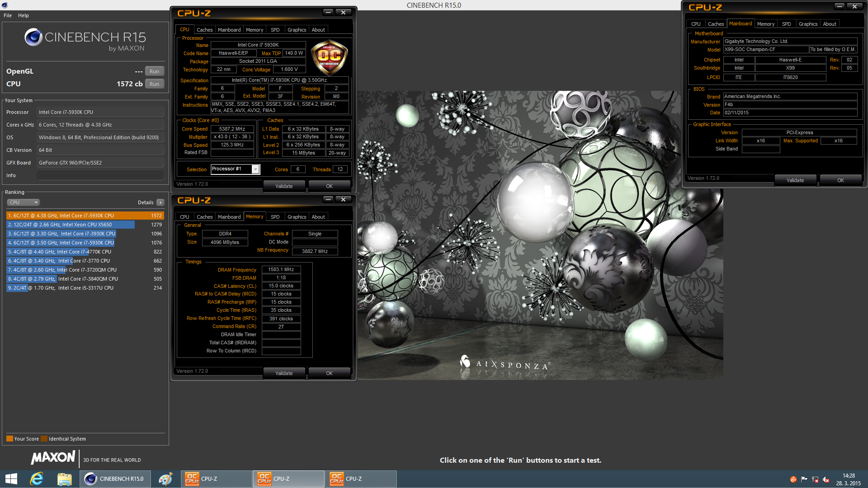Screen dimensions: 868x488
Task: Switch to Memory tab in Mainboard CPU-Z window
Action: click(x=765, y=24)
